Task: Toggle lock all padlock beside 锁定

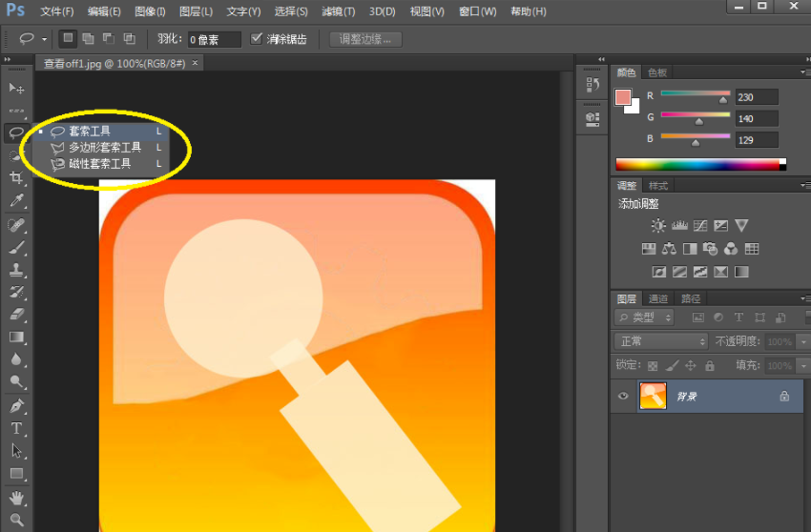Action: 710,366
